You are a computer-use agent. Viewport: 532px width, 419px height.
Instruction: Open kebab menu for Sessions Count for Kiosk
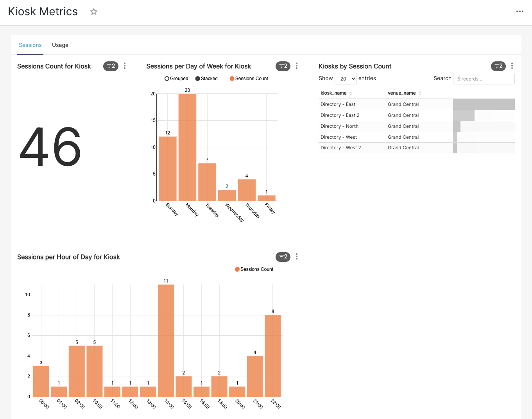click(125, 66)
